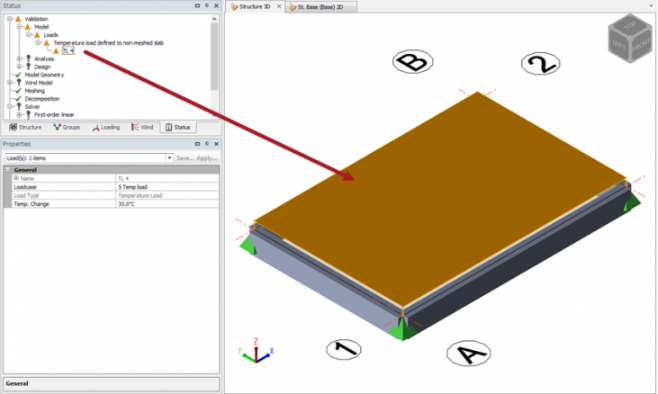Click the warning icon next to TL 4

pyautogui.click(x=56, y=51)
